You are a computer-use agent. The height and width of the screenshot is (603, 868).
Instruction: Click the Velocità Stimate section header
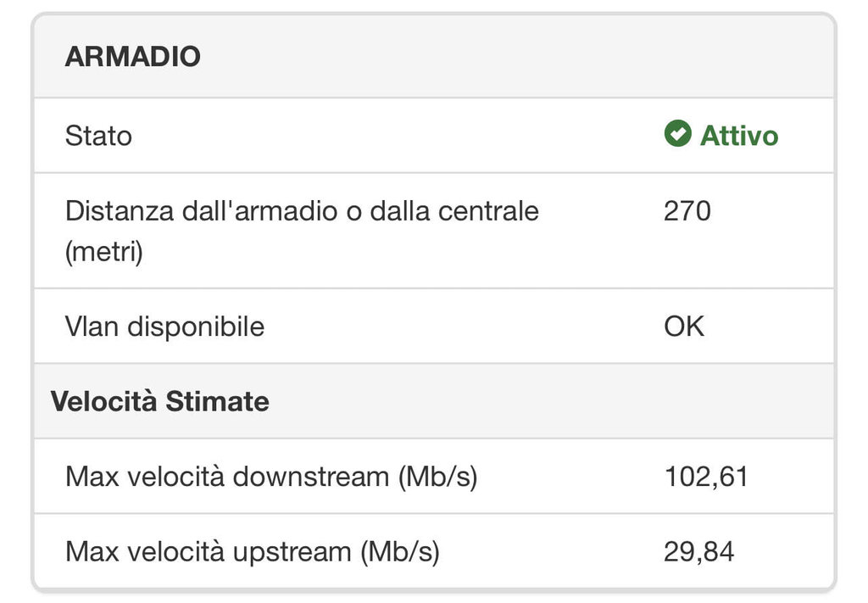coord(160,401)
